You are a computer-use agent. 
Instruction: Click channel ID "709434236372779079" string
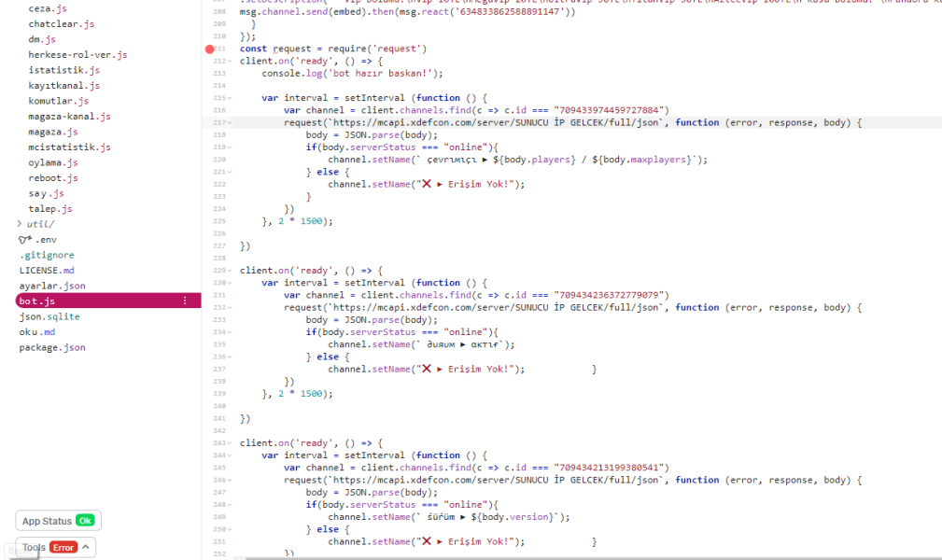609,295
